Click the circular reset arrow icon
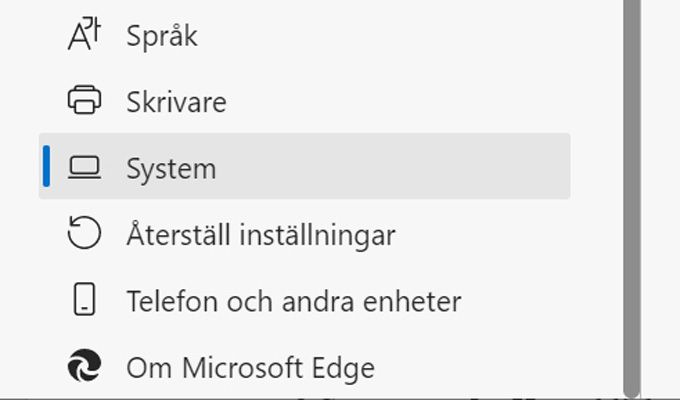680x400 pixels. [84, 233]
